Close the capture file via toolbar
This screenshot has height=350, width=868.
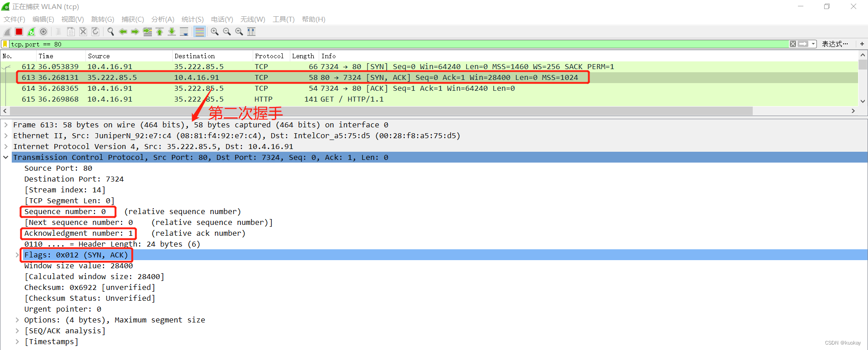(83, 32)
